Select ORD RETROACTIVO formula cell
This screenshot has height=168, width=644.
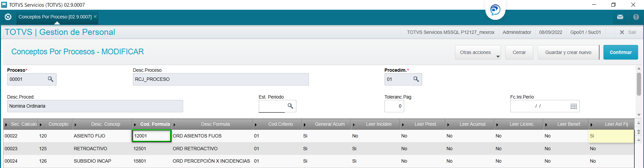click(212, 149)
